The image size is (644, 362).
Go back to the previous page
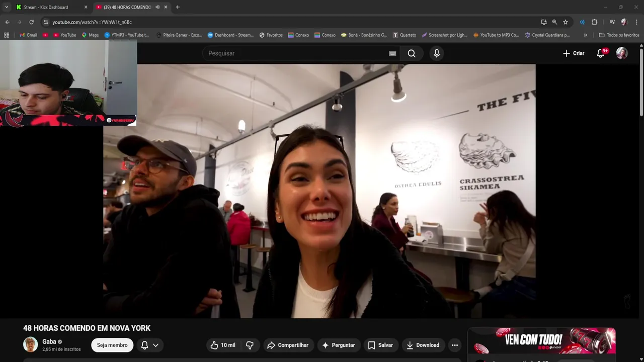[7, 22]
